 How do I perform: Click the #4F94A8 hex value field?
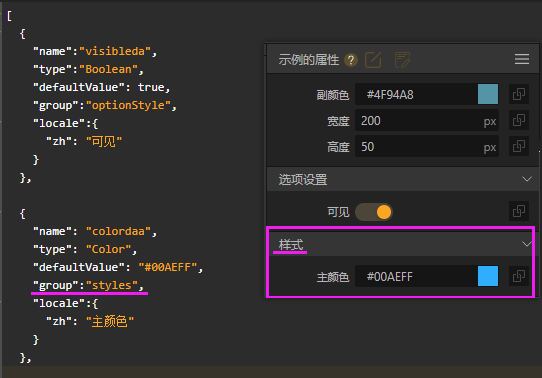pyautogui.click(x=416, y=94)
